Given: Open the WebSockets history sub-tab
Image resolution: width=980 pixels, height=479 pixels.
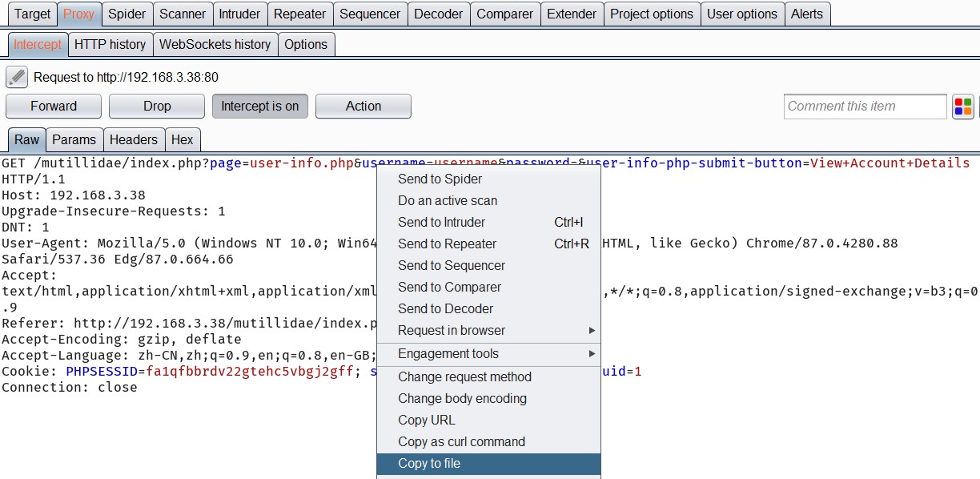Looking at the screenshot, I should pos(215,44).
